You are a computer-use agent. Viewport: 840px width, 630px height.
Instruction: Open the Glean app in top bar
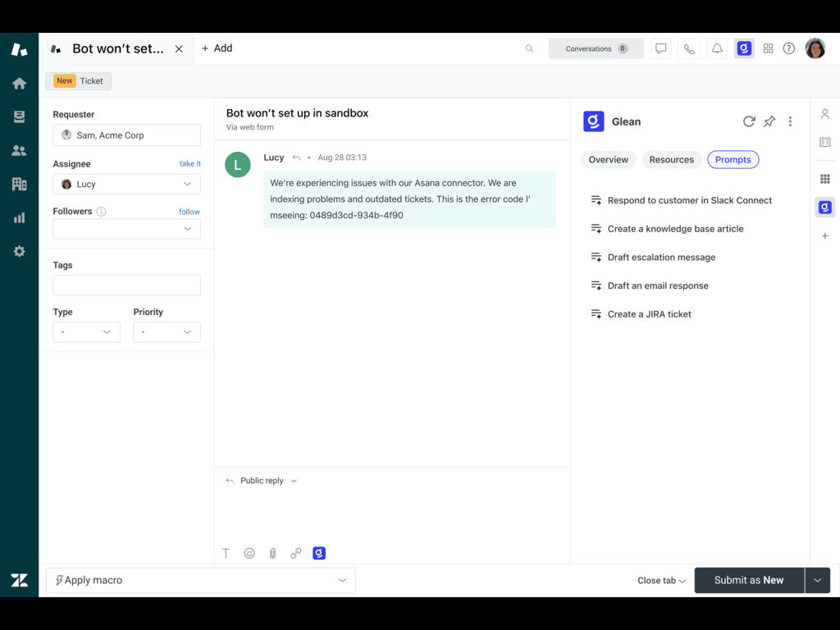coord(744,48)
